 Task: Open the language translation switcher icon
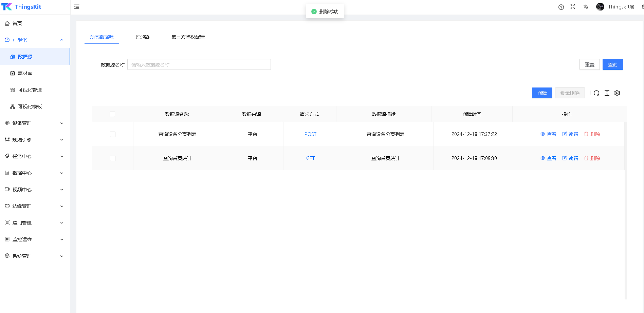pos(586,7)
